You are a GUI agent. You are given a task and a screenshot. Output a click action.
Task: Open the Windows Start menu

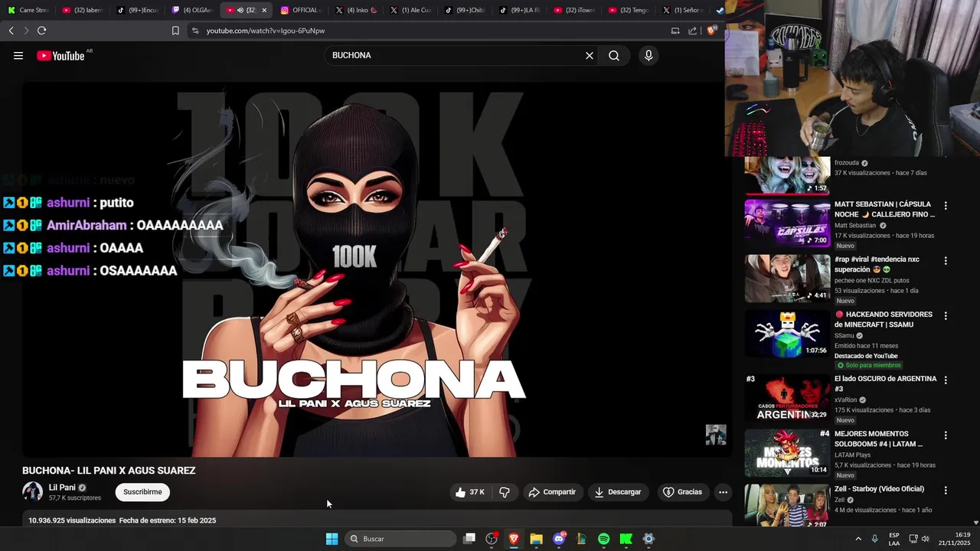point(332,539)
